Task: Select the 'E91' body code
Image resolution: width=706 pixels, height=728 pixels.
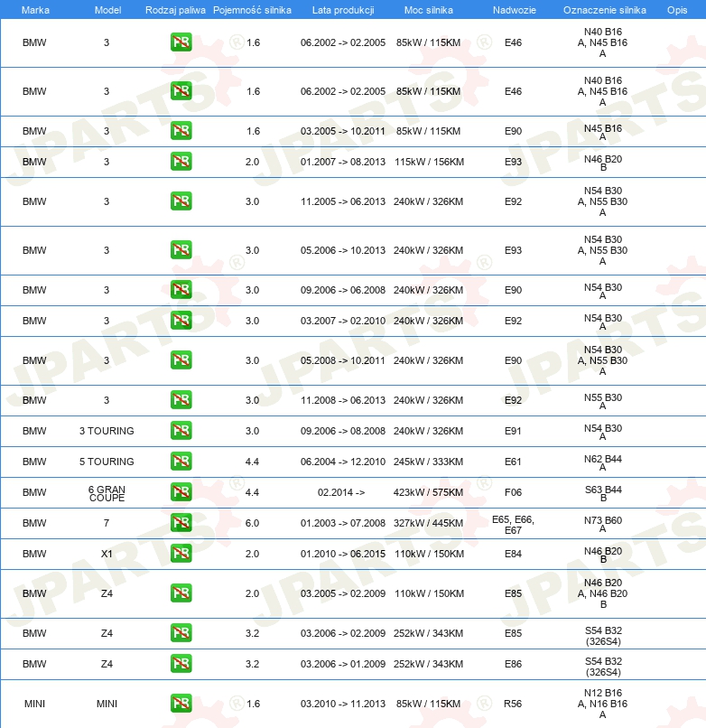Action: pos(513,431)
